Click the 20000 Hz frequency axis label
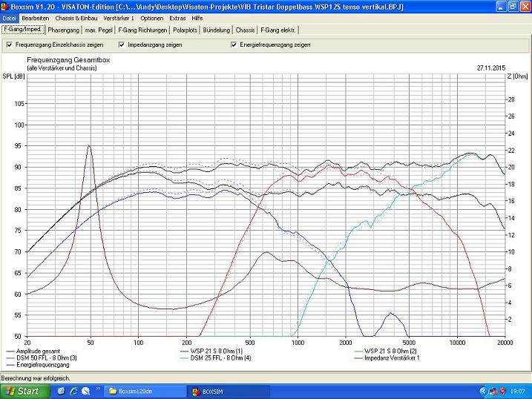Image resolution: width=532 pixels, height=399 pixels. (505, 343)
